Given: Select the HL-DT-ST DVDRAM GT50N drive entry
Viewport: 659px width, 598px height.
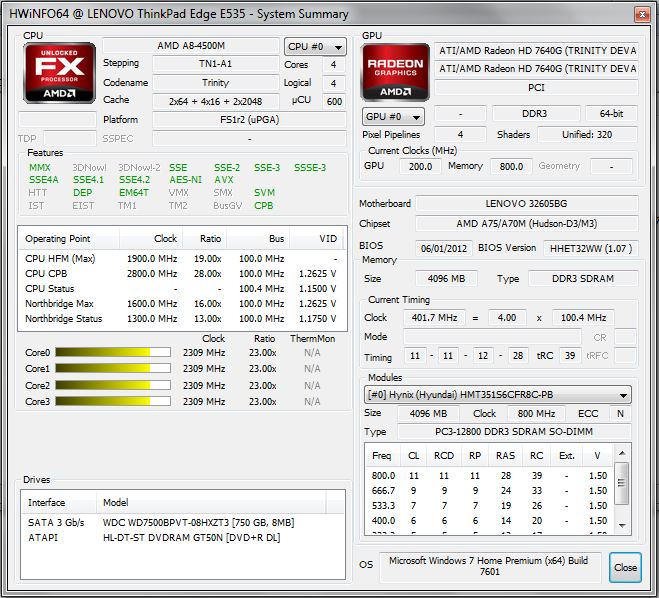Looking at the screenshot, I should click(x=183, y=537).
